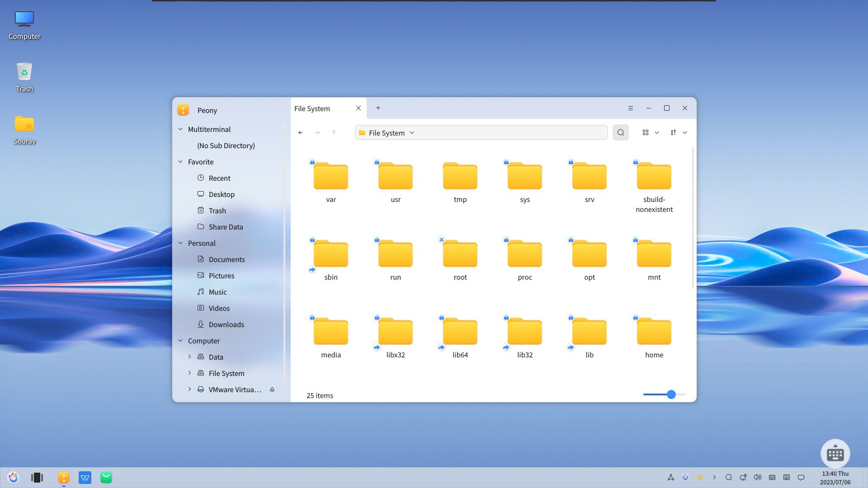Open the search icon in the toolbar
This screenshot has width=868, height=488.
620,132
